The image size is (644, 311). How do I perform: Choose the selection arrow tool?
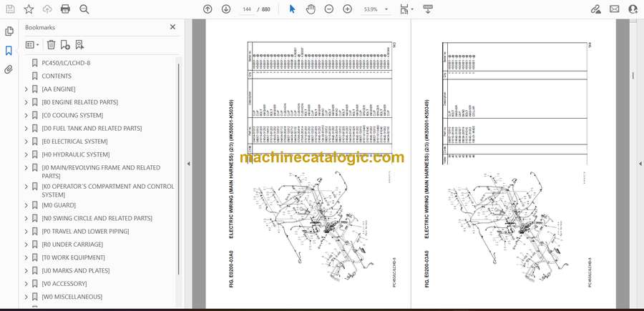coord(292,9)
